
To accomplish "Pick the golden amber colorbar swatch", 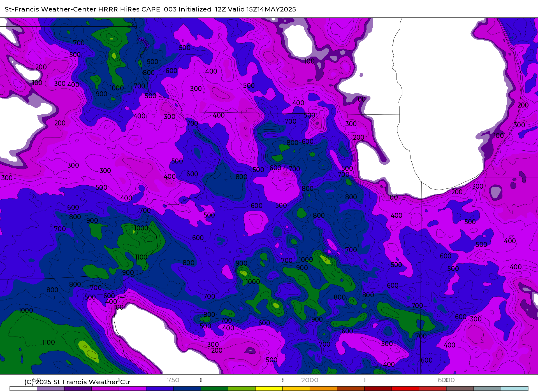I will pos(296,389).
